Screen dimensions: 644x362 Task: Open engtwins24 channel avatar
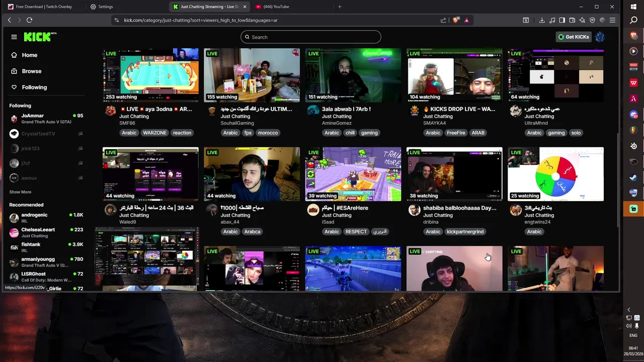click(x=516, y=210)
